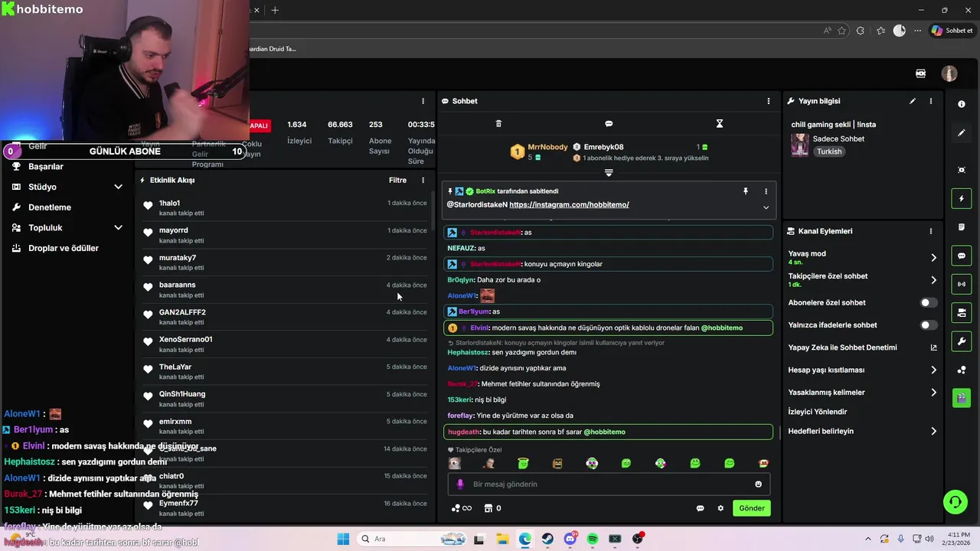Clear chat with the trash icon
This screenshot has height=551, width=980.
click(x=498, y=123)
